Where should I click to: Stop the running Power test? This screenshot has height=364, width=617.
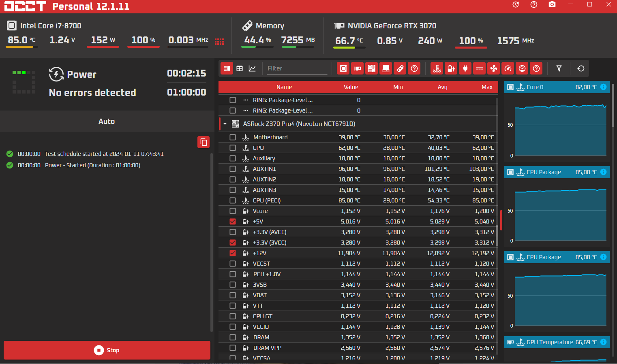(107, 350)
